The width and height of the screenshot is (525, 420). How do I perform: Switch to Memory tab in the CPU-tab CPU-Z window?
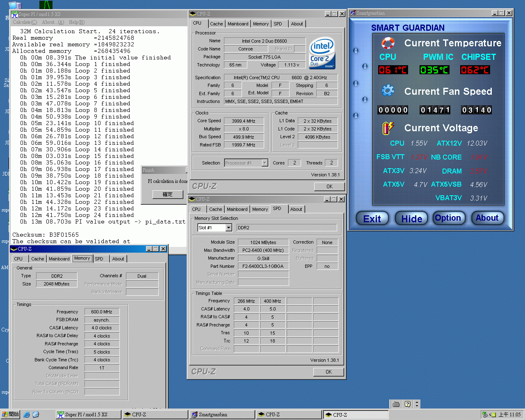261,24
